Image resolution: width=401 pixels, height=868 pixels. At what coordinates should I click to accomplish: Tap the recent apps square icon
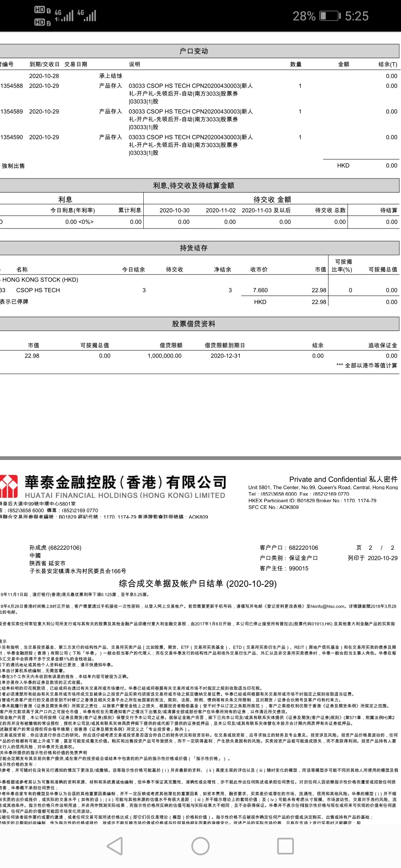(286, 846)
